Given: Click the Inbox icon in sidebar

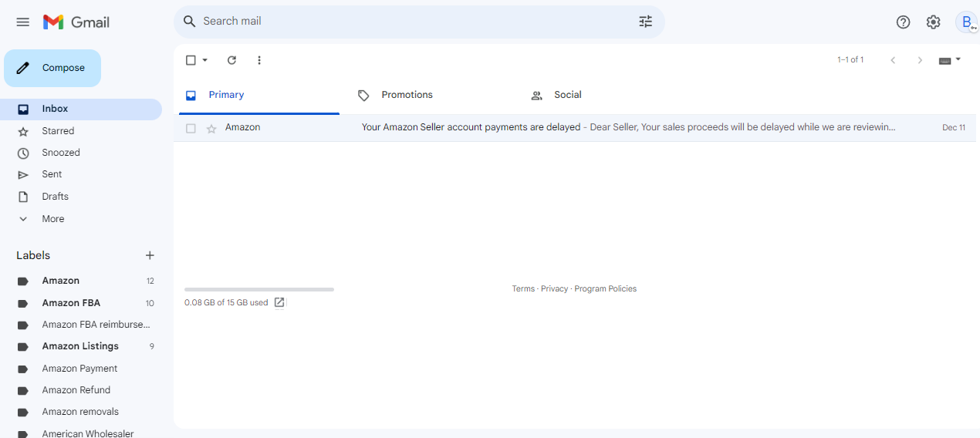Looking at the screenshot, I should click(x=23, y=109).
